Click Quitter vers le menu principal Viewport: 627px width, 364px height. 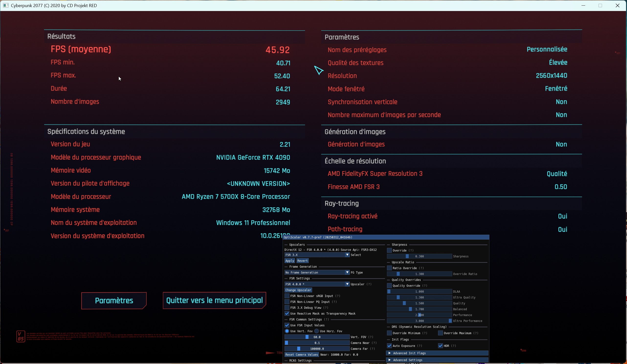(214, 300)
